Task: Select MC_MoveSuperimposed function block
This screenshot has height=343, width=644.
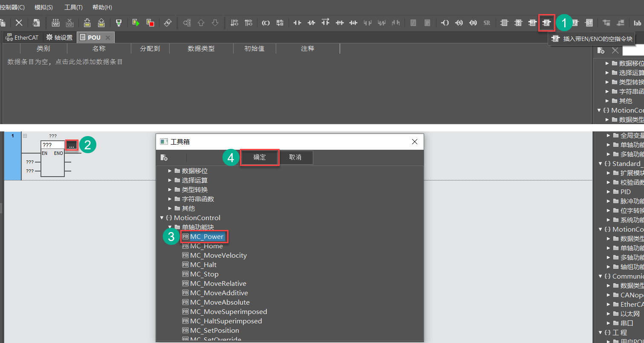Action: (228, 311)
